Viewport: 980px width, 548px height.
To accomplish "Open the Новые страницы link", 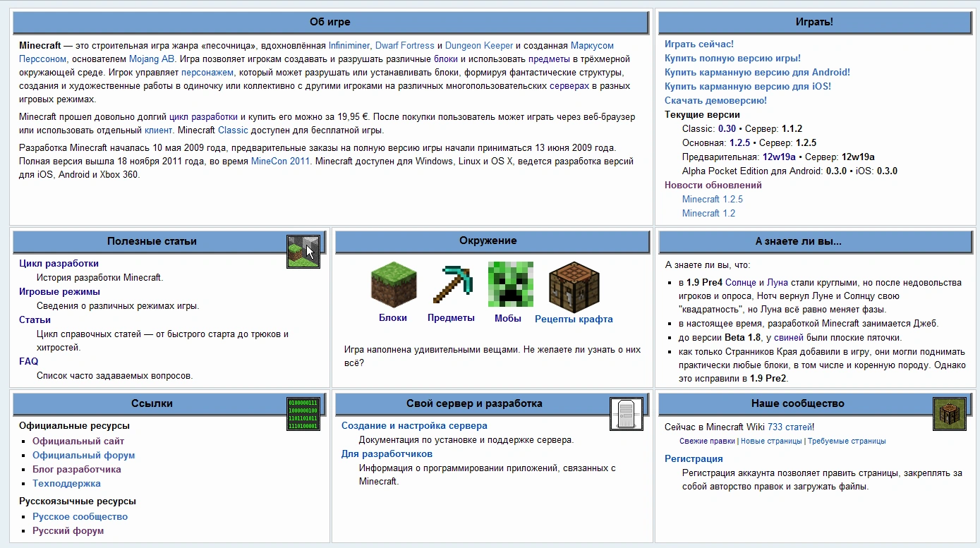I will [x=771, y=442].
